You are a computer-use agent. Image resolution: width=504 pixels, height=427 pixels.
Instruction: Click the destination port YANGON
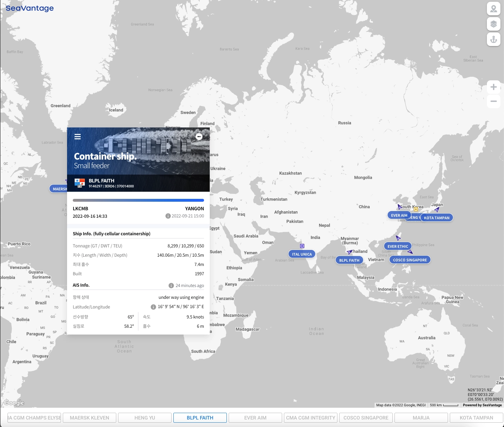(194, 209)
